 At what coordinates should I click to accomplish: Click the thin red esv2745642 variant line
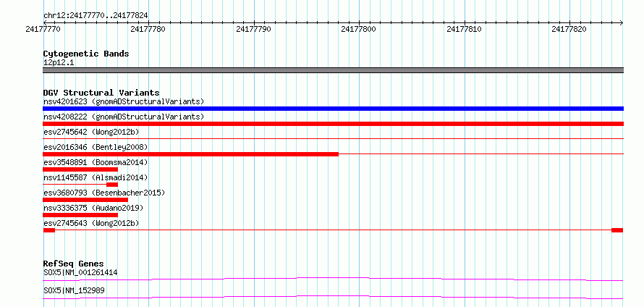(333, 139)
